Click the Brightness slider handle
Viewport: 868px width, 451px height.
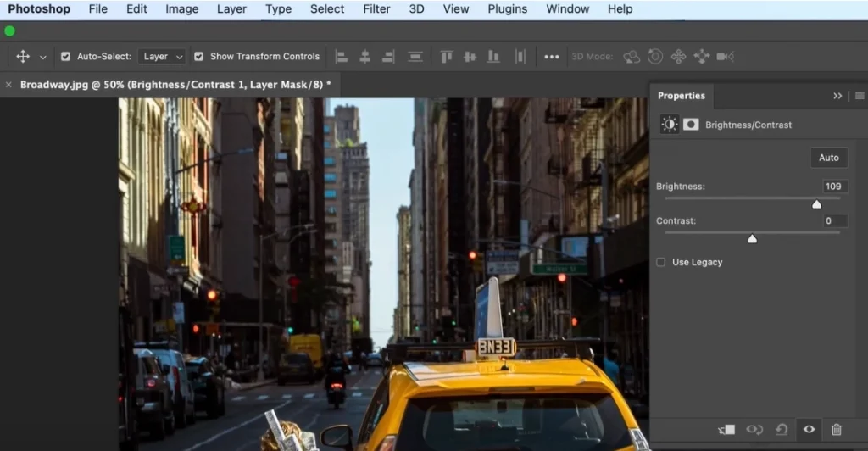(x=816, y=204)
